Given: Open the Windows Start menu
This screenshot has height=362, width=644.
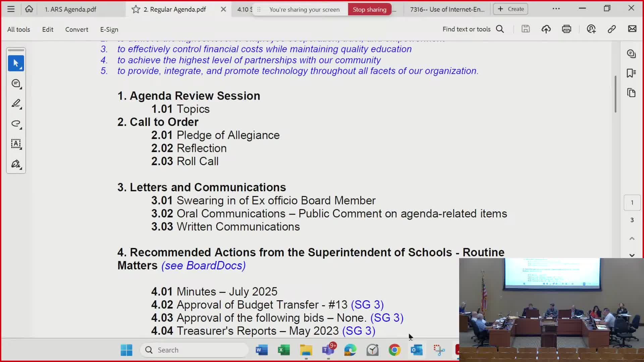Looking at the screenshot, I should (x=126, y=350).
